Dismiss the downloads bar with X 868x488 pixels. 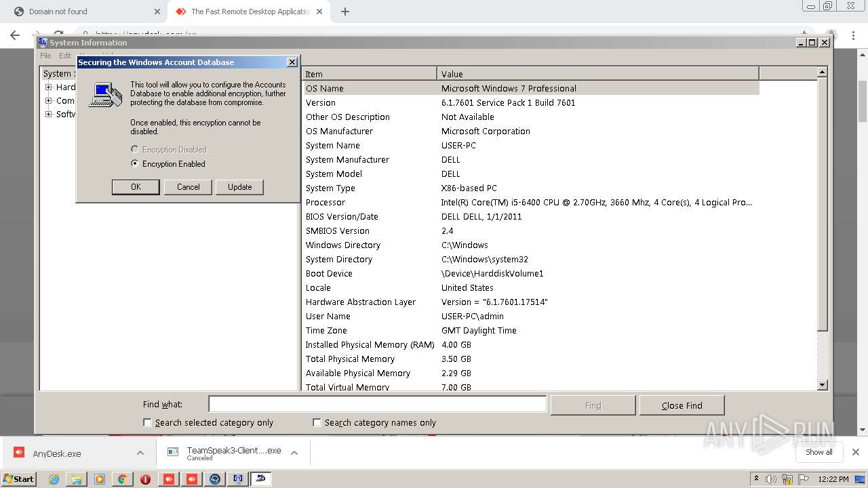coord(856,452)
